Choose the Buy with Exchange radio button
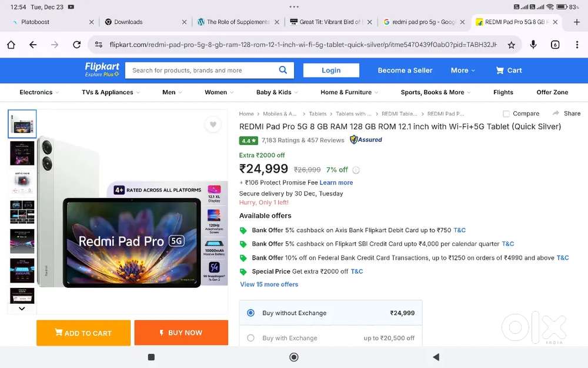 pyautogui.click(x=251, y=338)
